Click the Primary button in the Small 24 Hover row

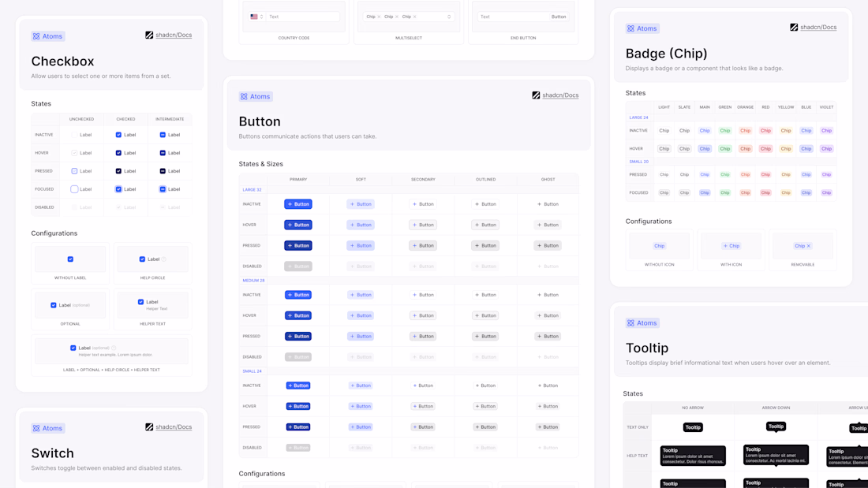[x=298, y=407]
